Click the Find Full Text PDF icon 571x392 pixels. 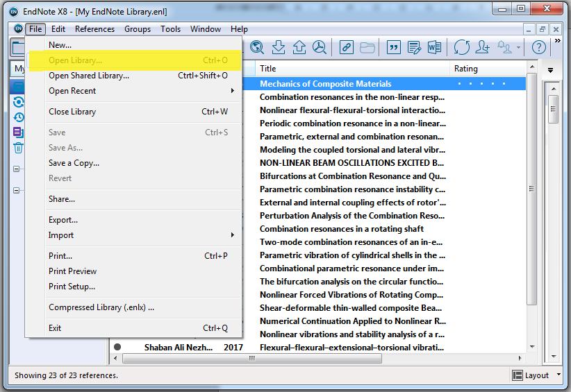click(320, 47)
